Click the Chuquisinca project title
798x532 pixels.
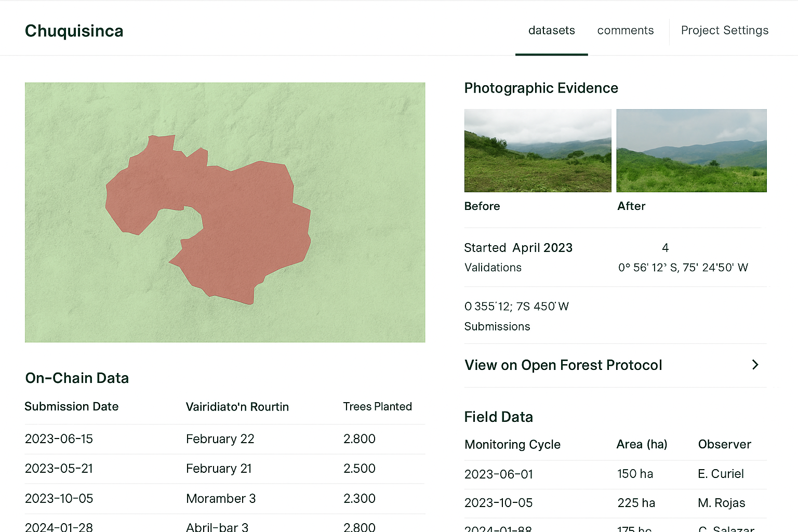(x=74, y=31)
